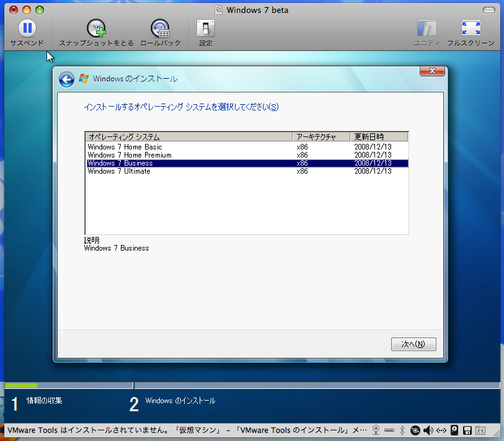The width and height of the screenshot is (504, 441).
Task: Click the sound speaker status icon
Action: point(428,430)
